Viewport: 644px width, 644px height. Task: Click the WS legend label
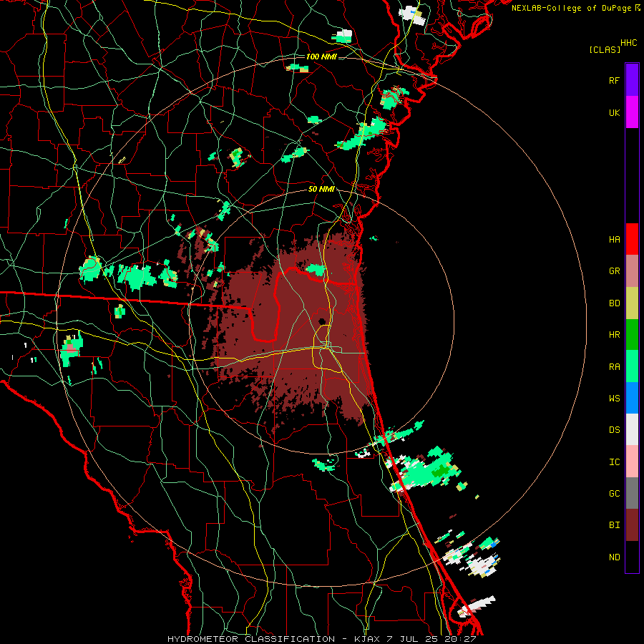point(614,398)
